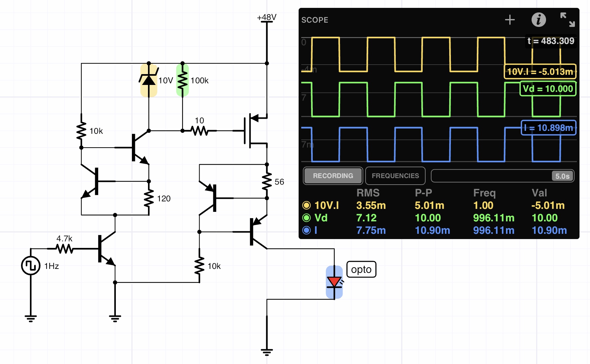Click the 7.75m RMS value for I
The height and width of the screenshot is (364, 590).
371,230
